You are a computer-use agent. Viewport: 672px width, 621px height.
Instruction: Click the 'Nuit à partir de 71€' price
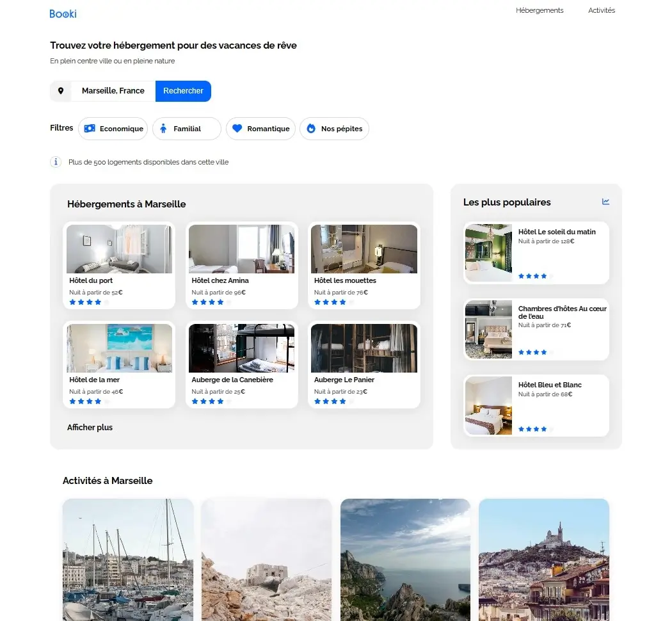545,325
